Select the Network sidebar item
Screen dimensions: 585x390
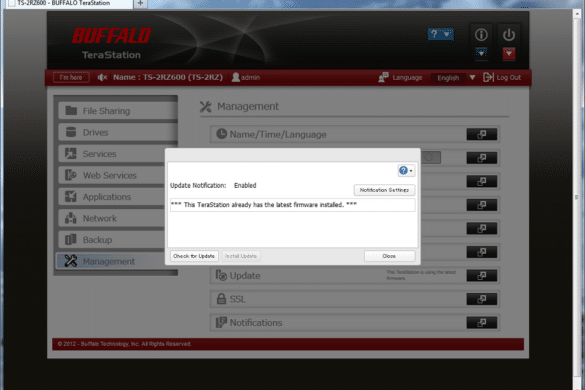pos(112,218)
